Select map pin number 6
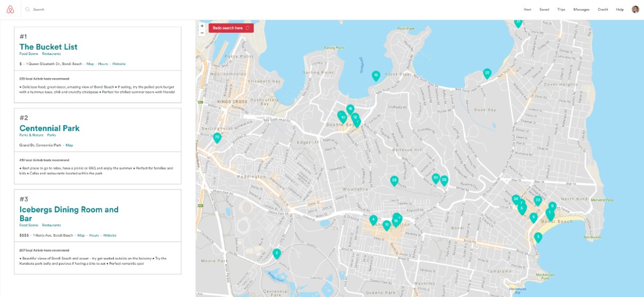The width and height of the screenshot is (644, 297). (x=533, y=217)
